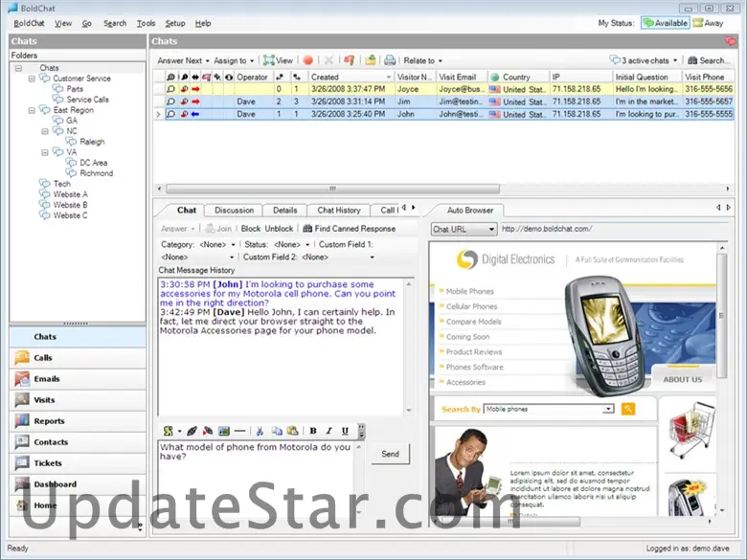
Task: Click the red flag toolbar icon
Action: point(350,60)
